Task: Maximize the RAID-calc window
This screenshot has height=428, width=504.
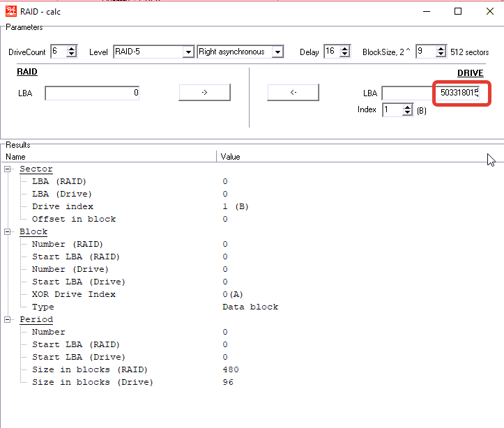Action: (x=458, y=11)
